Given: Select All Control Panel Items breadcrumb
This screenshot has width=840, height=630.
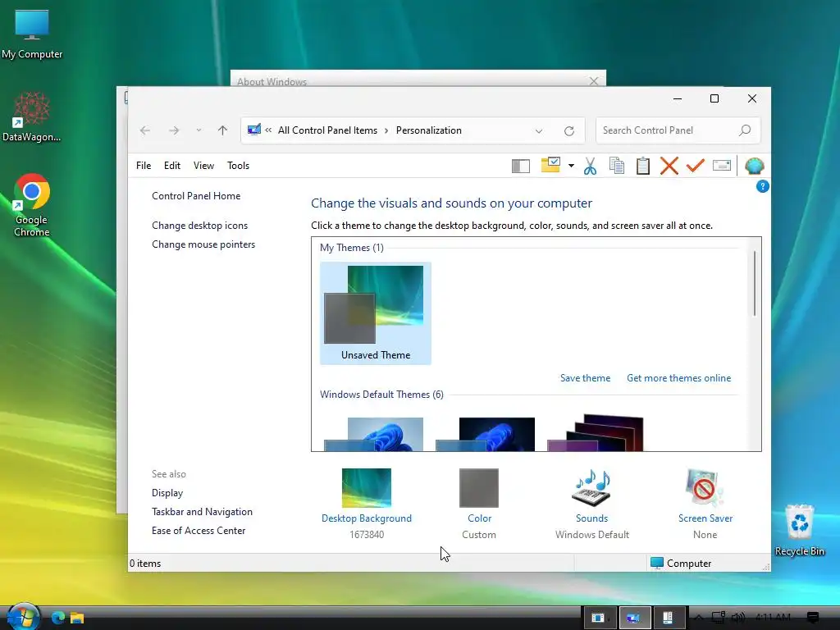Looking at the screenshot, I should pos(327,130).
